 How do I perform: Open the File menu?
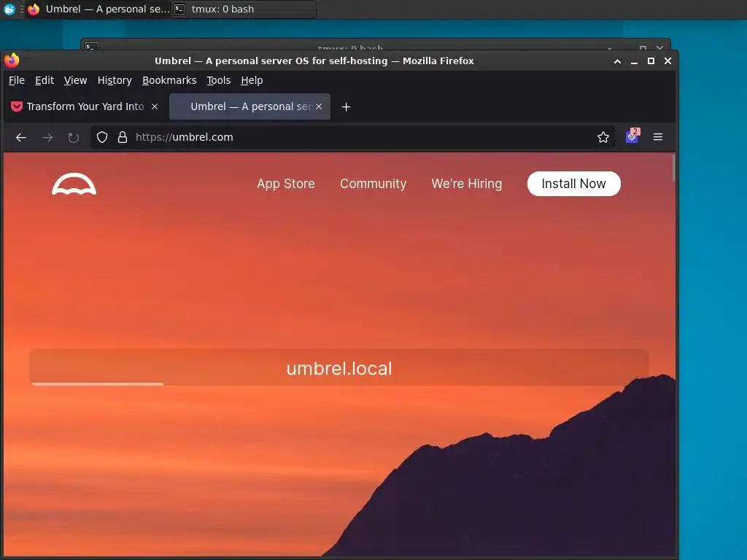[17, 80]
